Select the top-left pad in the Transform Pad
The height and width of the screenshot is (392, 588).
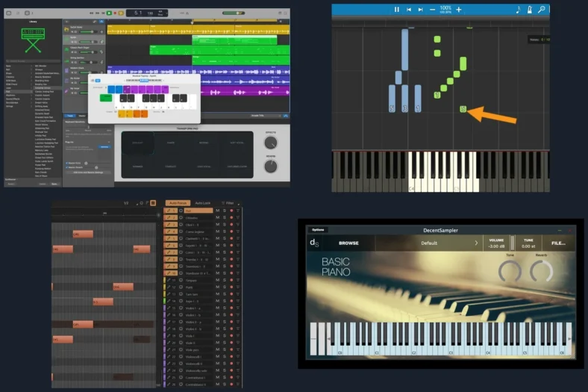pos(137,143)
